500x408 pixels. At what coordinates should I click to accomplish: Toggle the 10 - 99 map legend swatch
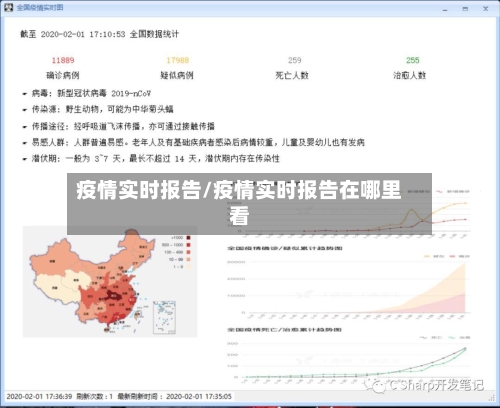point(188,260)
